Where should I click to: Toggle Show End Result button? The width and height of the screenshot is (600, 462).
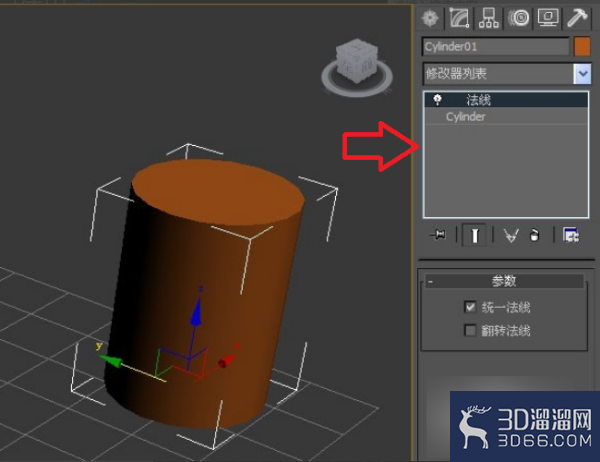pos(474,235)
